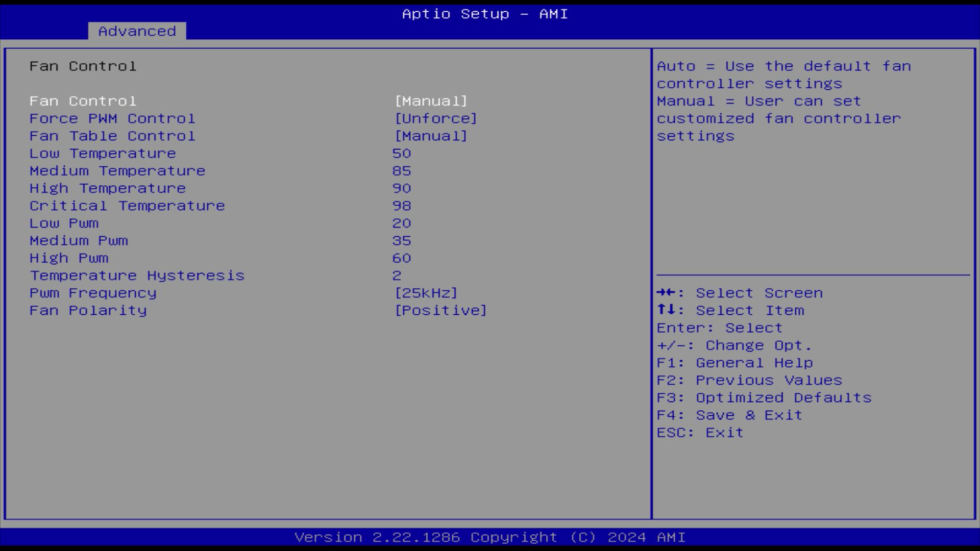Change Fan Polarity Positive setting
Image resolution: width=980 pixels, height=551 pixels.
click(441, 310)
